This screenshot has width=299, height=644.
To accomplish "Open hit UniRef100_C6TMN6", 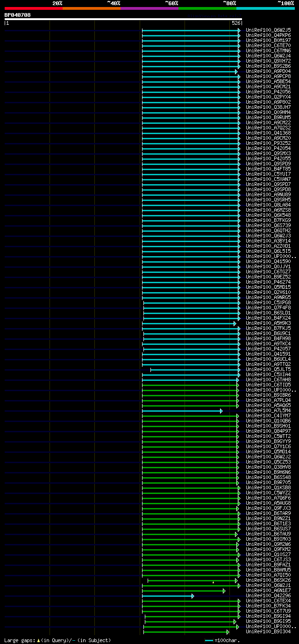I will [269, 50].
